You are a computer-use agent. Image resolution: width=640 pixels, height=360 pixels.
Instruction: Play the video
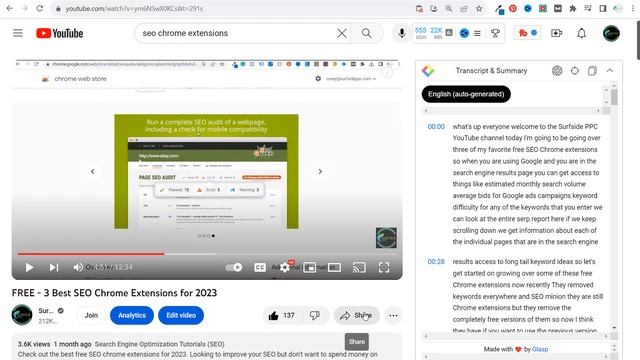tap(29, 267)
